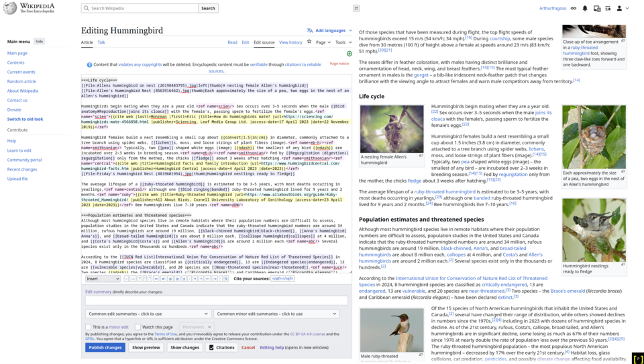
Task: Insert the greater-than-or-equal sign
Action: (x=177, y=279)
